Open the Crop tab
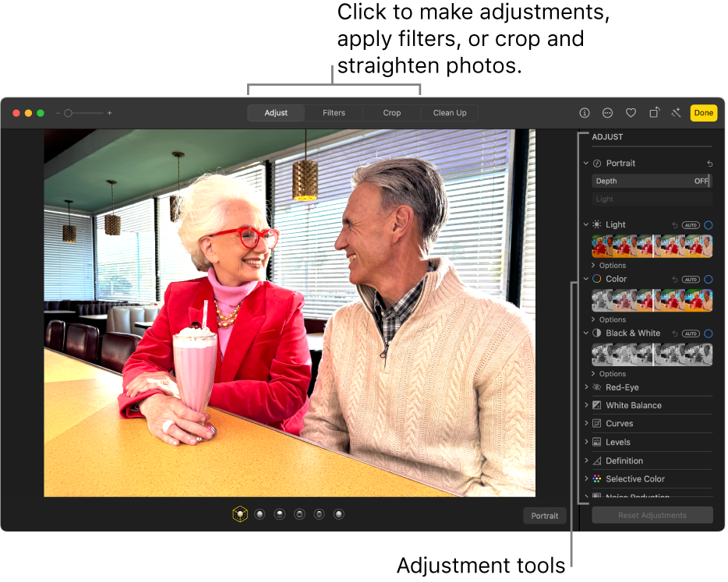The height and width of the screenshot is (582, 728). pyautogui.click(x=391, y=113)
